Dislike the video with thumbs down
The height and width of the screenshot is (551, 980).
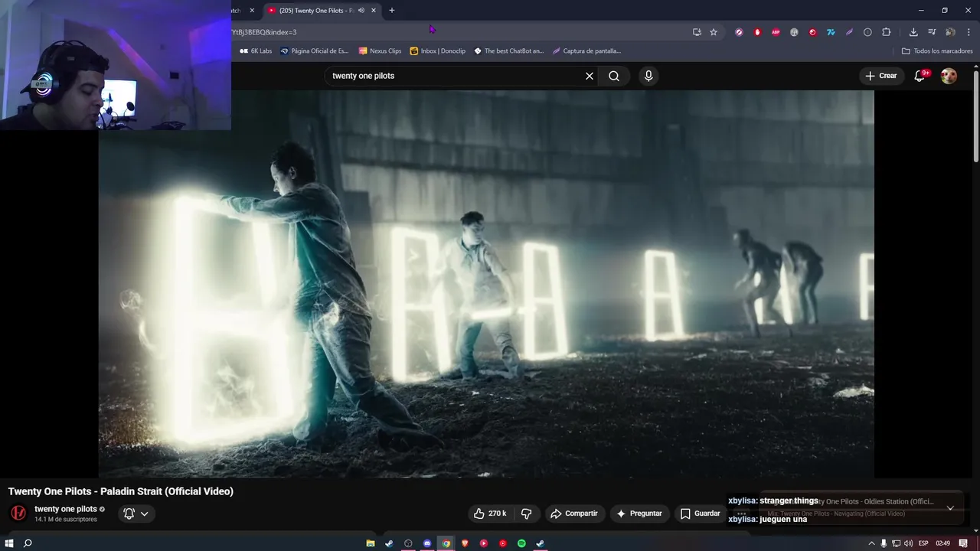pyautogui.click(x=526, y=514)
